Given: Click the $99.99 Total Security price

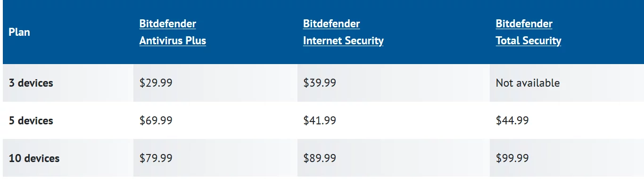Looking at the screenshot, I should (x=512, y=158).
